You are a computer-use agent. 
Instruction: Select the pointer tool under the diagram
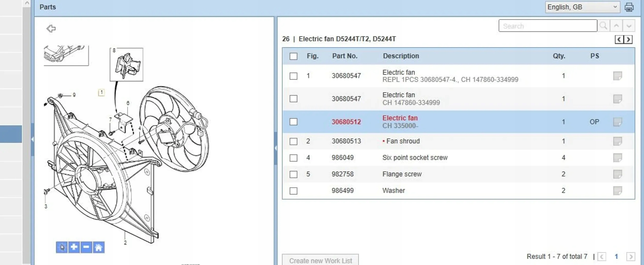(x=62, y=247)
